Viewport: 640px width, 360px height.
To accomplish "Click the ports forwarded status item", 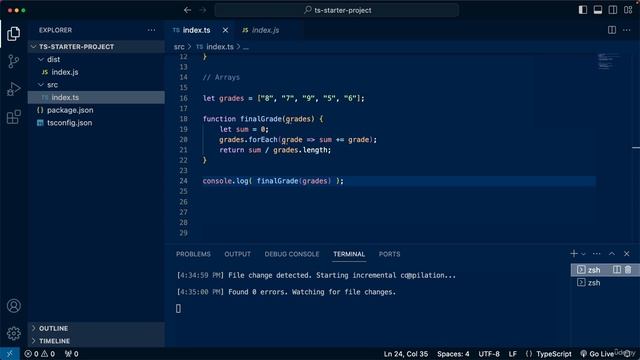I will tap(71, 354).
